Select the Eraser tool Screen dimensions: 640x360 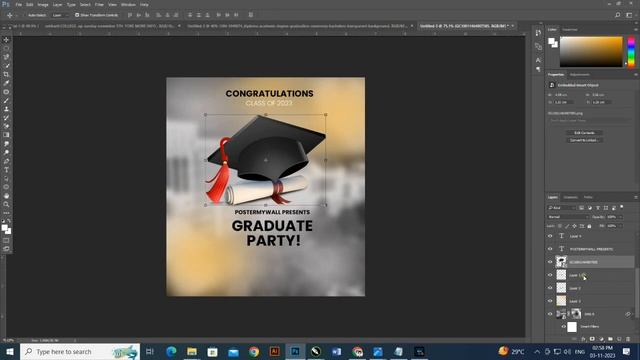point(6,126)
